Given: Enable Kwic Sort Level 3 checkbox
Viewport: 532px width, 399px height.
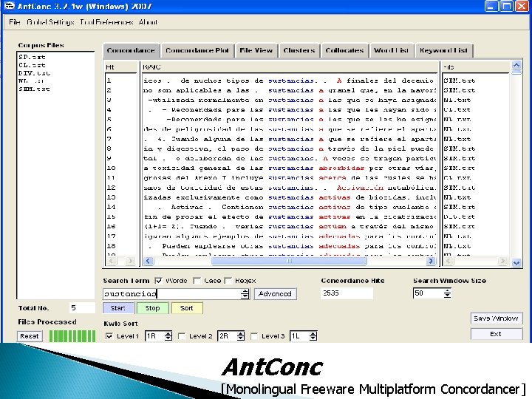Looking at the screenshot, I should 253,336.
